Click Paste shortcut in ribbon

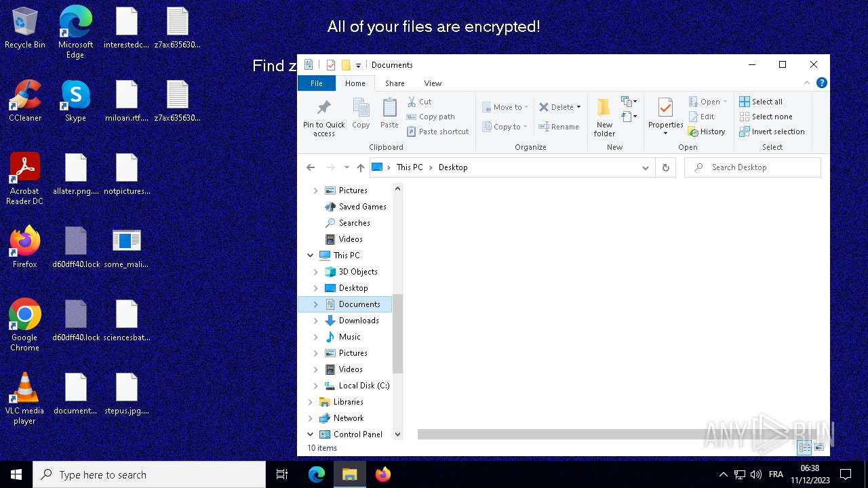(438, 131)
